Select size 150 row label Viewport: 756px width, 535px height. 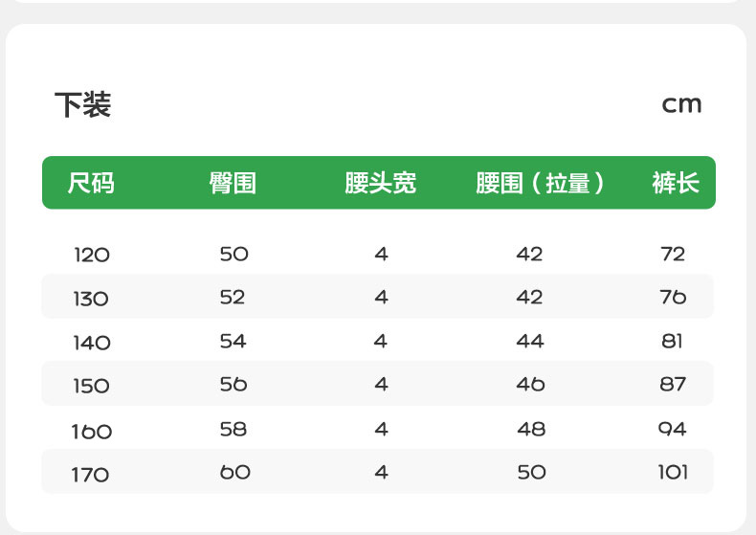92,387
